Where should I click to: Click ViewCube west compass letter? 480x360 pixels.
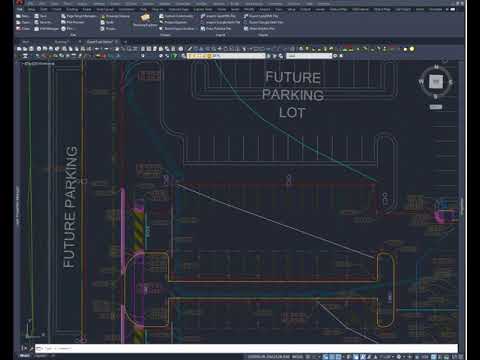[x=421, y=81]
